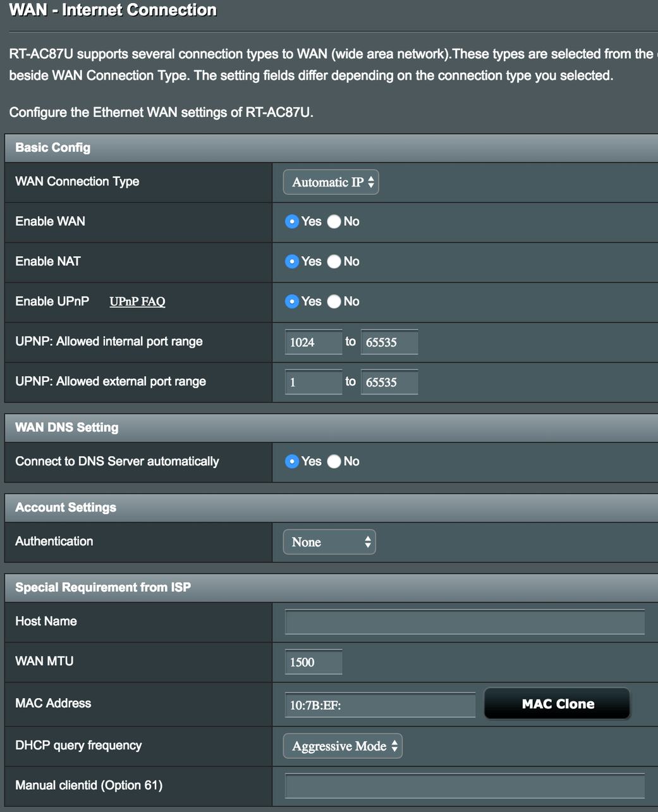Click the internal port range start field

coord(314,342)
